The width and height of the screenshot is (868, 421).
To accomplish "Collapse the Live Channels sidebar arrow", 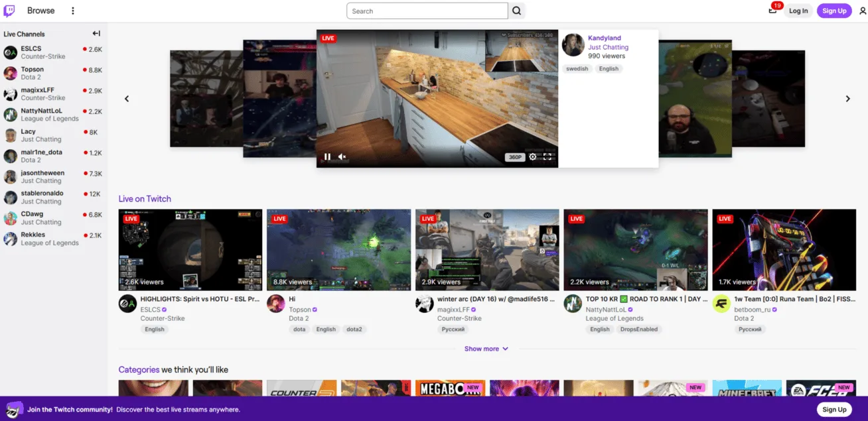I will click(96, 34).
